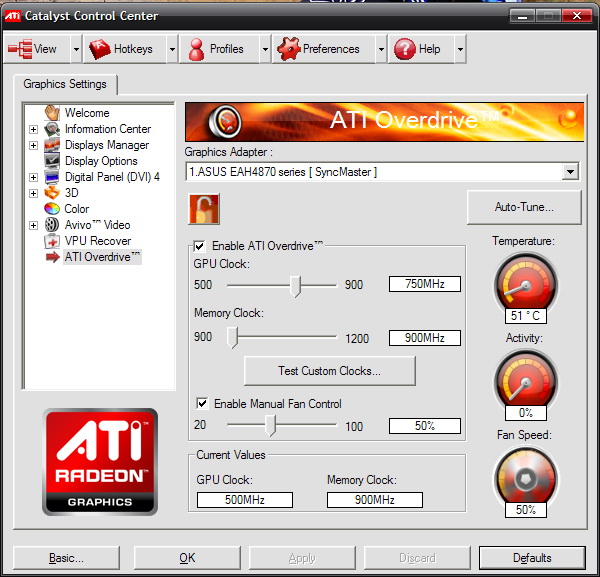This screenshot has width=600, height=577.
Task: Click the Information Center icon
Action: (x=52, y=129)
